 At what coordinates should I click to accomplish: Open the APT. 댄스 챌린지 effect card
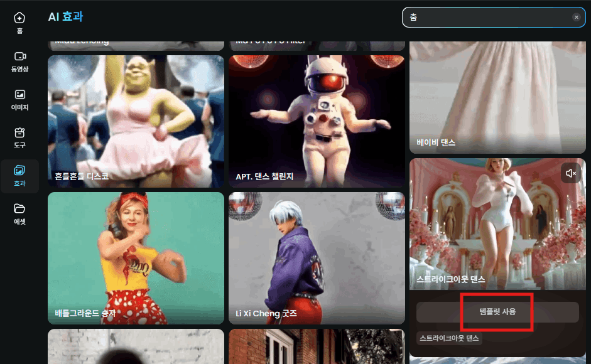click(317, 121)
